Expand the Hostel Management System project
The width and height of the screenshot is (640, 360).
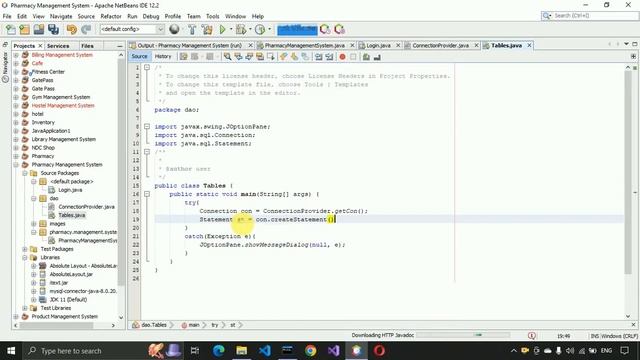16,106
